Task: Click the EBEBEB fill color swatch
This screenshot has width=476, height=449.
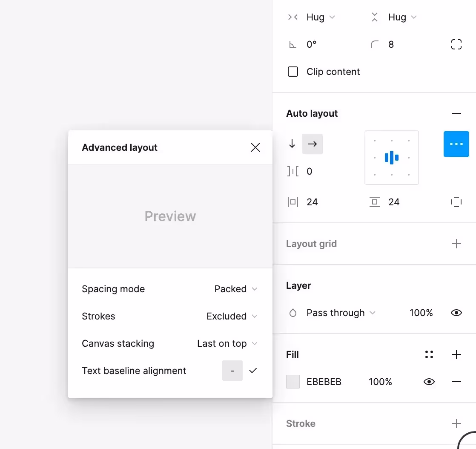Action: (x=293, y=382)
